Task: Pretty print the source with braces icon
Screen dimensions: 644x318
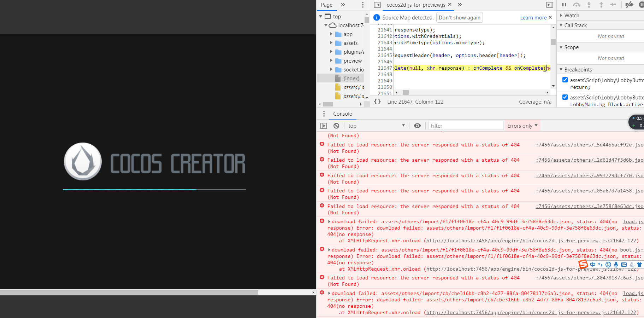Action: 377,102
